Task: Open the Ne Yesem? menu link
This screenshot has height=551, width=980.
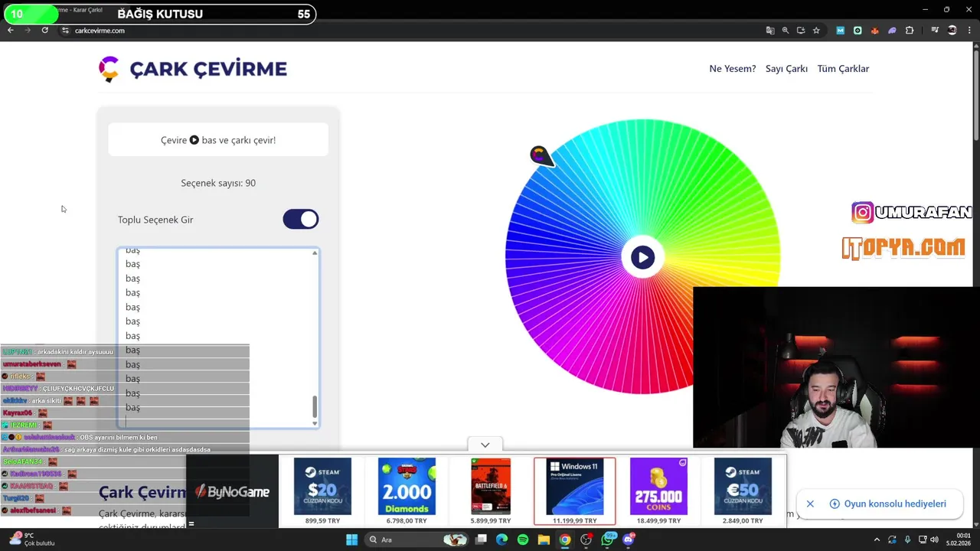Action: click(733, 69)
